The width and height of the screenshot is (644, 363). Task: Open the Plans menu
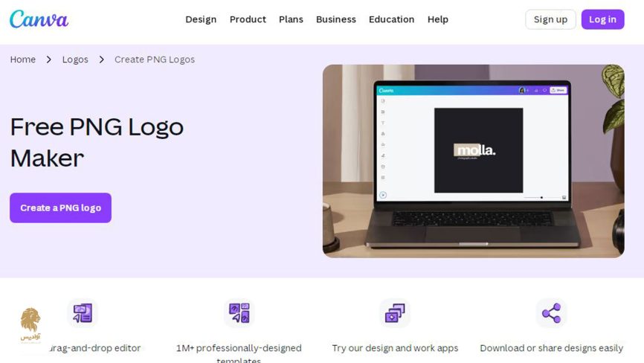pos(291,19)
